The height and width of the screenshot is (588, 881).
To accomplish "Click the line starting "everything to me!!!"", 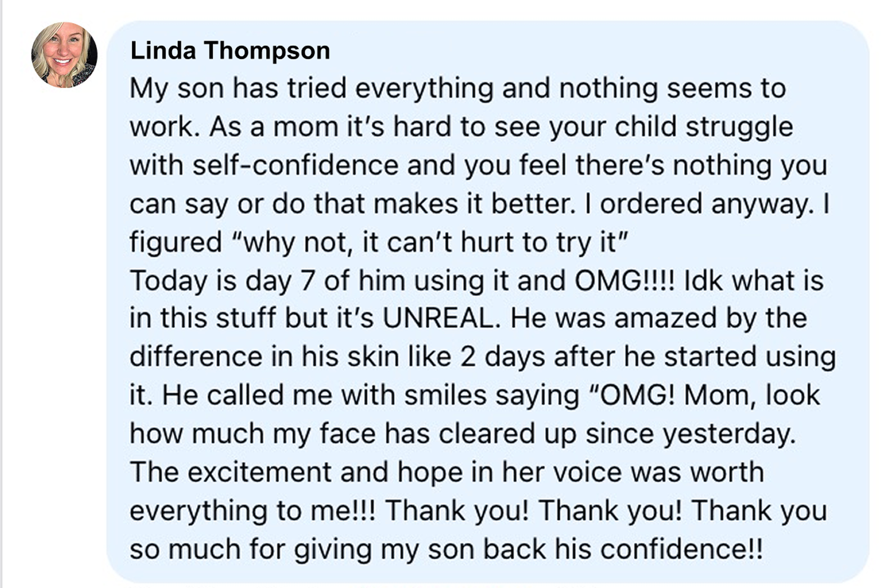I will pos(479,511).
